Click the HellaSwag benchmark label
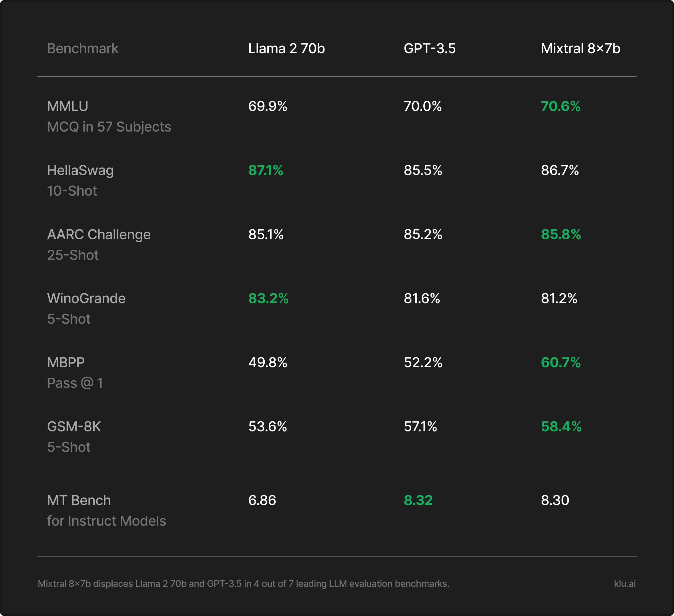 click(x=80, y=170)
